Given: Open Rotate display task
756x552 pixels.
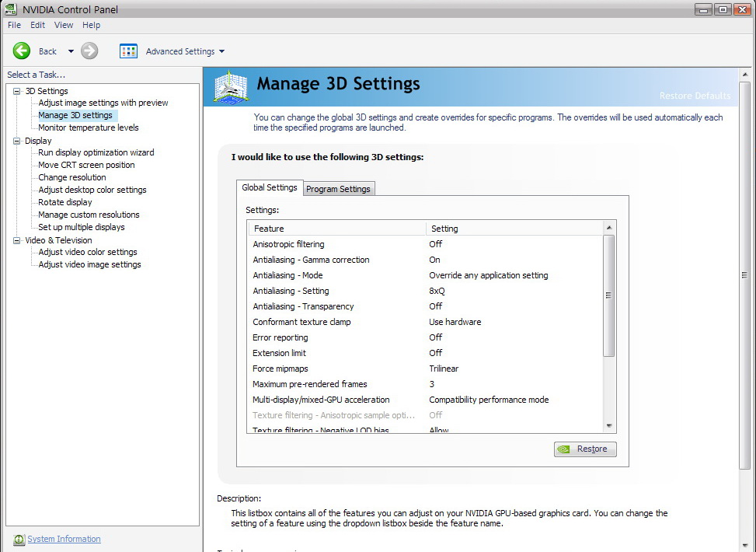Looking at the screenshot, I should (x=65, y=202).
